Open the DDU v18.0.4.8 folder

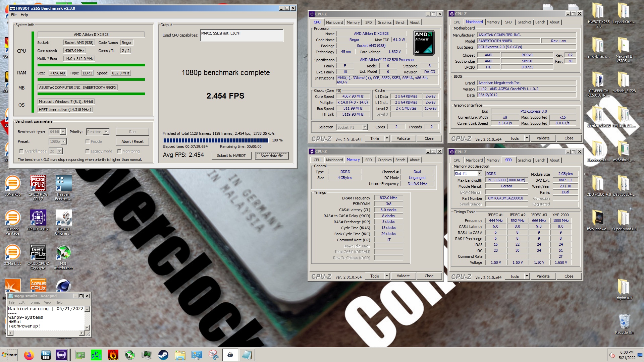(x=599, y=186)
